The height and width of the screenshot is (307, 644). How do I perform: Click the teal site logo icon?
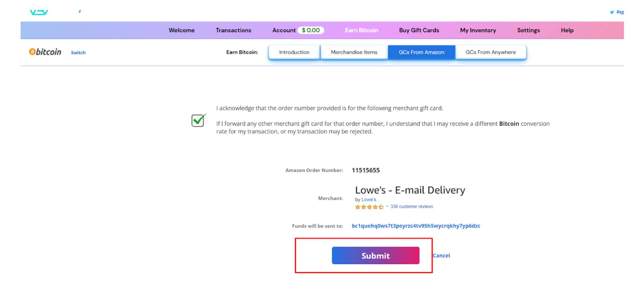[39, 12]
